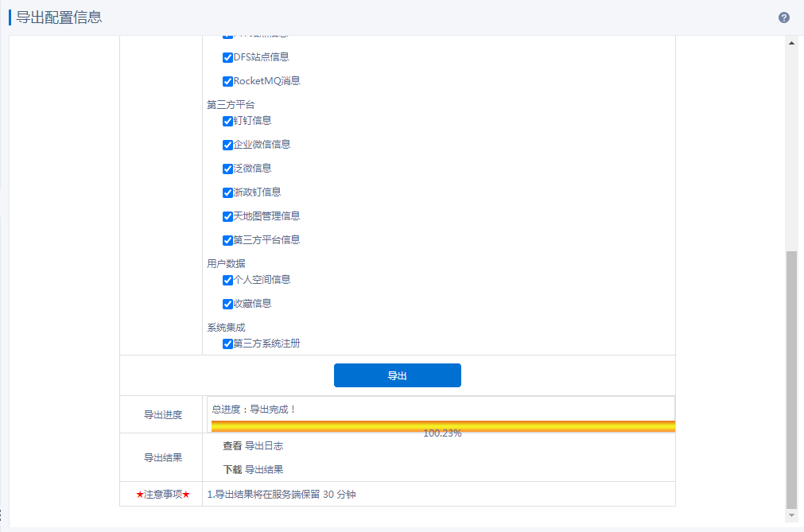Toggle the cut-off checkbox above DFS站点信息
The height and width of the screenshot is (532, 804).
coord(227,37)
